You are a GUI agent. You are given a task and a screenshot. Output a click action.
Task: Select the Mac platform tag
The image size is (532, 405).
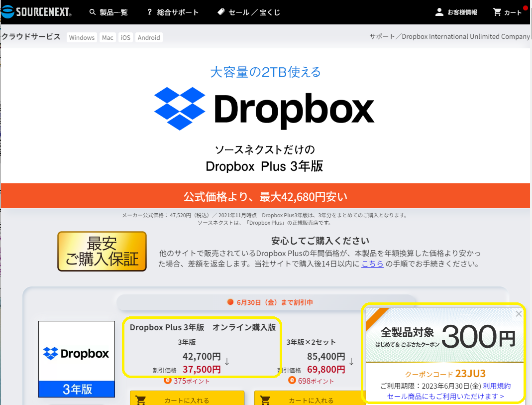[107, 37]
